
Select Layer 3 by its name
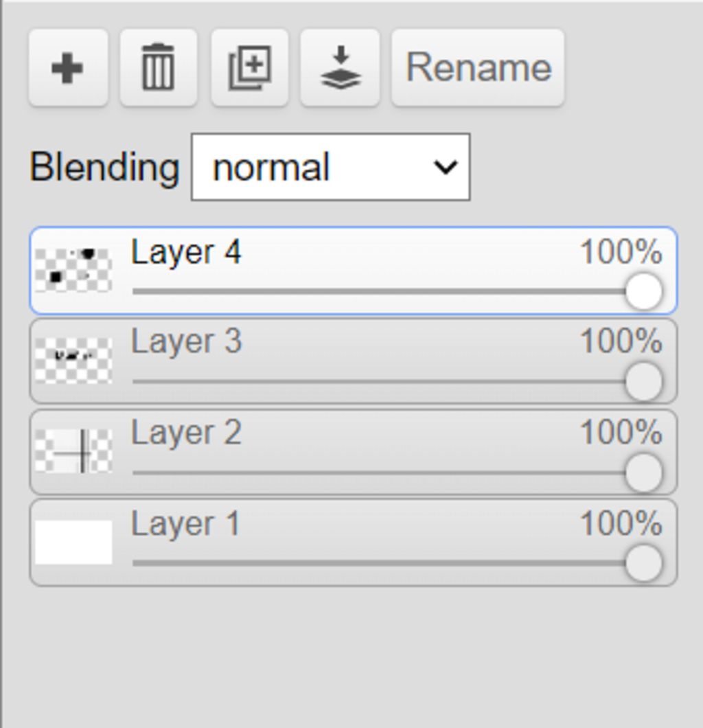tap(186, 341)
